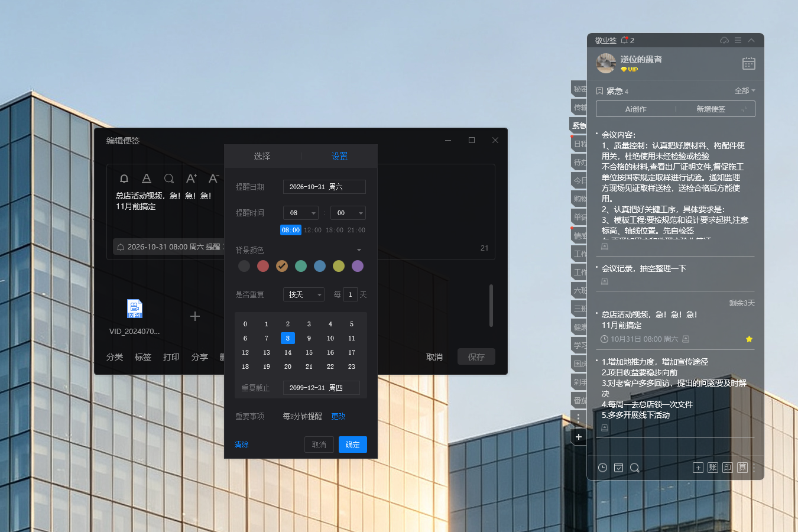Screen dimensions: 798x532
Task: Decrease font size with the A- icon
Action: pos(214,179)
